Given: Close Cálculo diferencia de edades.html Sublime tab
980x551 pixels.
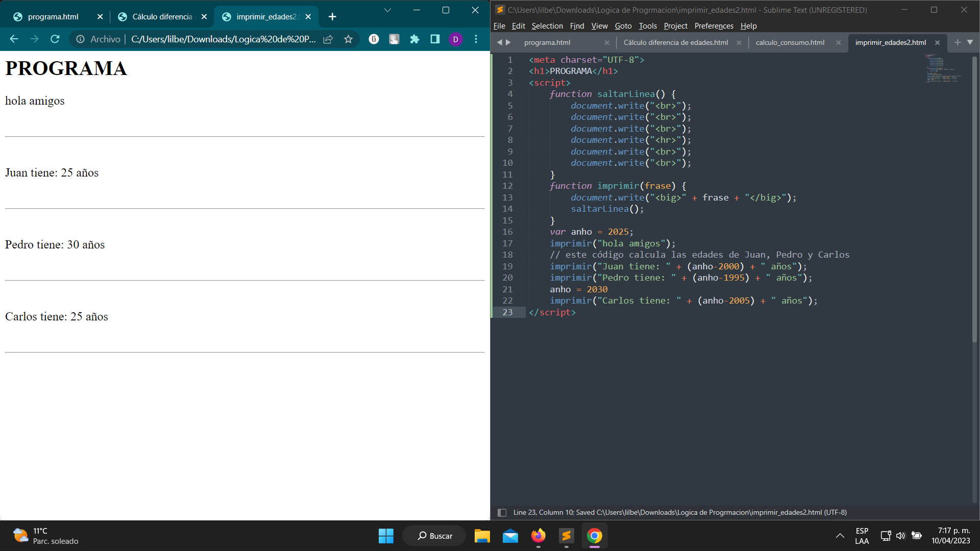Looking at the screenshot, I should (x=739, y=43).
